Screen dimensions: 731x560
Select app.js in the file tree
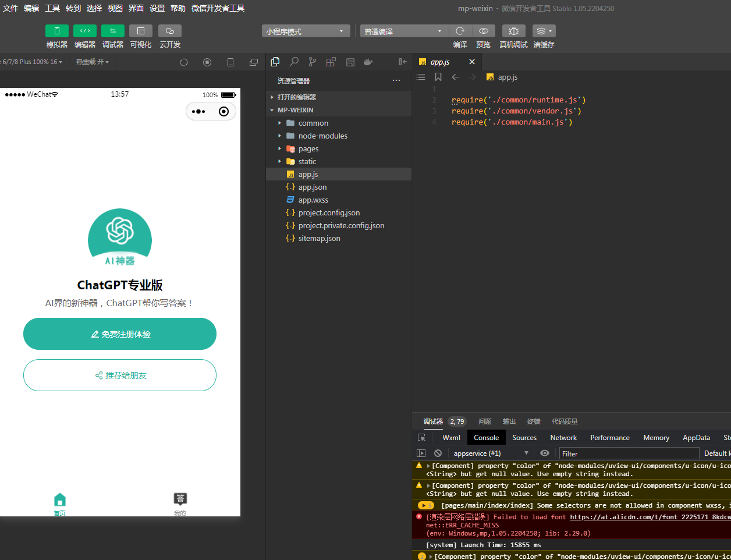pos(339,174)
